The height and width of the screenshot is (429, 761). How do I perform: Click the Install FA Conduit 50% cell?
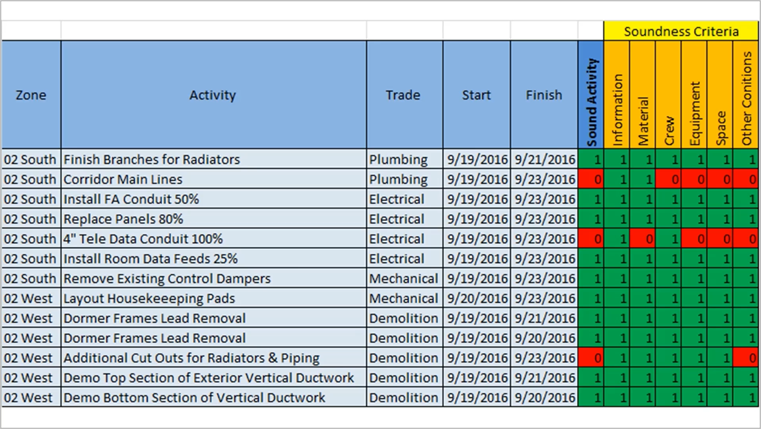click(x=212, y=199)
